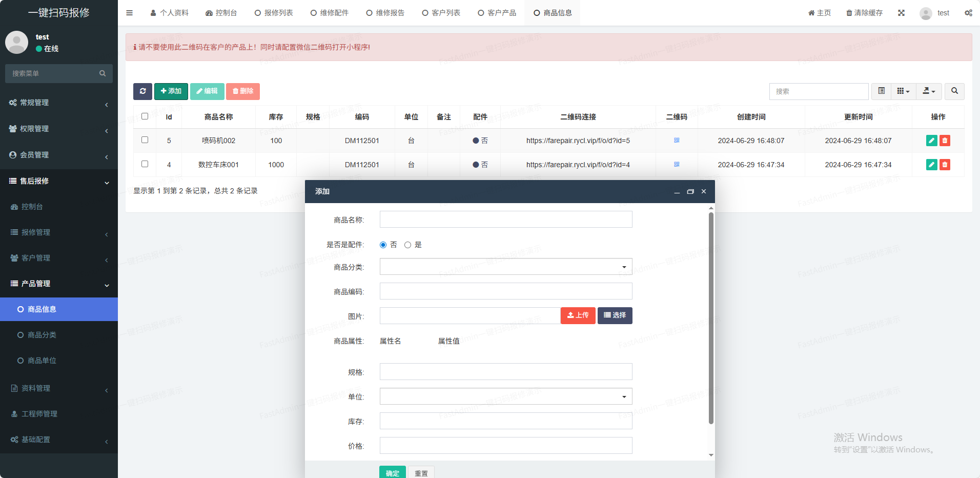The height and width of the screenshot is (478, 980).
Task: Select the 是 radio button for 是否是配件
Action: tap(408, 245)
